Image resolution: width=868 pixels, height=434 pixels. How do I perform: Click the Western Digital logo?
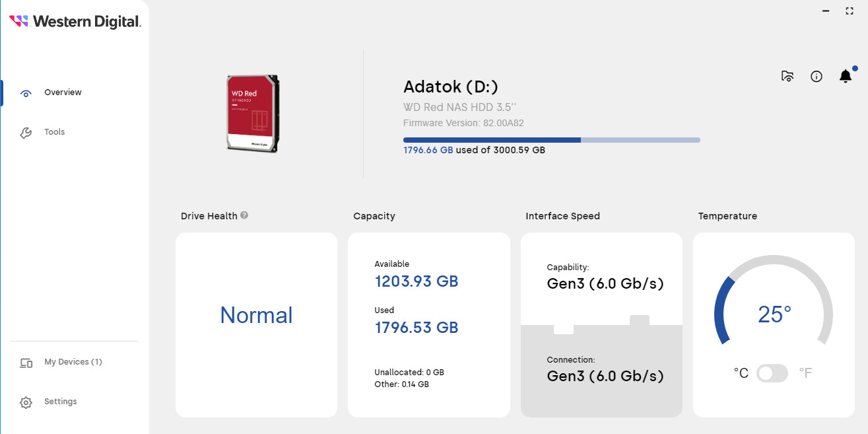tap(75, 21)
